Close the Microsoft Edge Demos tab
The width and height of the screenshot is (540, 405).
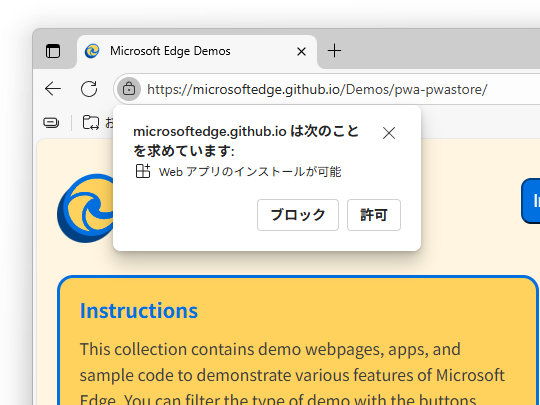click(301, 52)
